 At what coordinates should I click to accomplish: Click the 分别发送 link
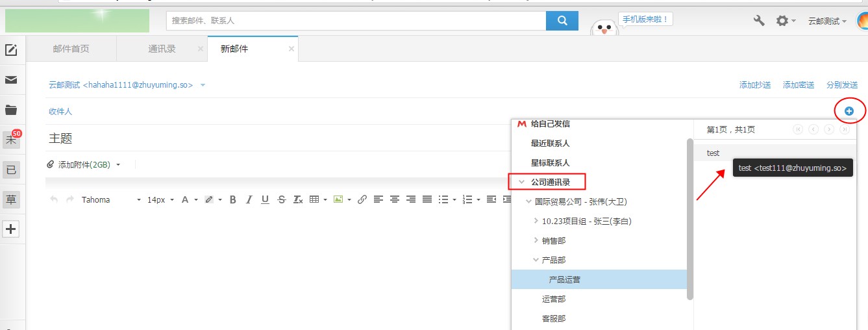click(x=842, y=85)
